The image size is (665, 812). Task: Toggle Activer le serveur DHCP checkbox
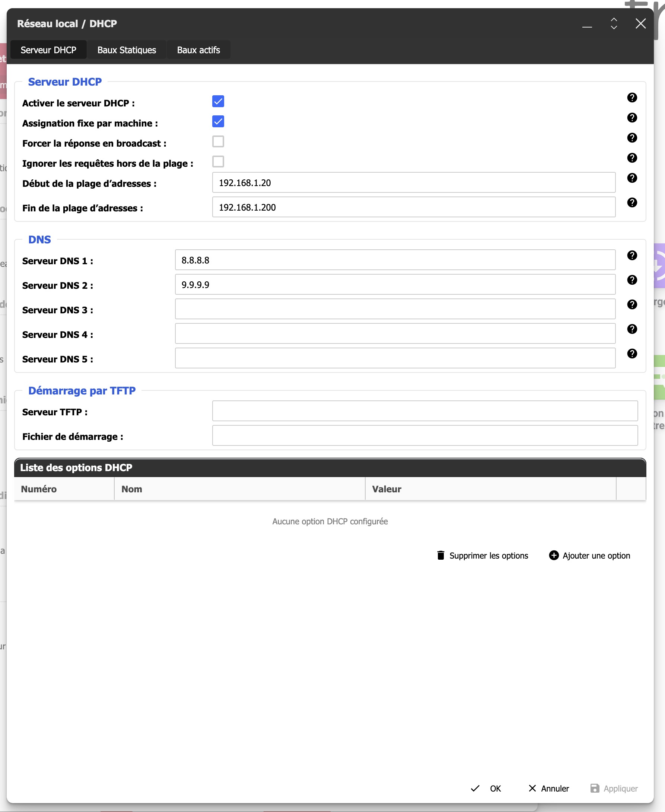coord(218,102)
